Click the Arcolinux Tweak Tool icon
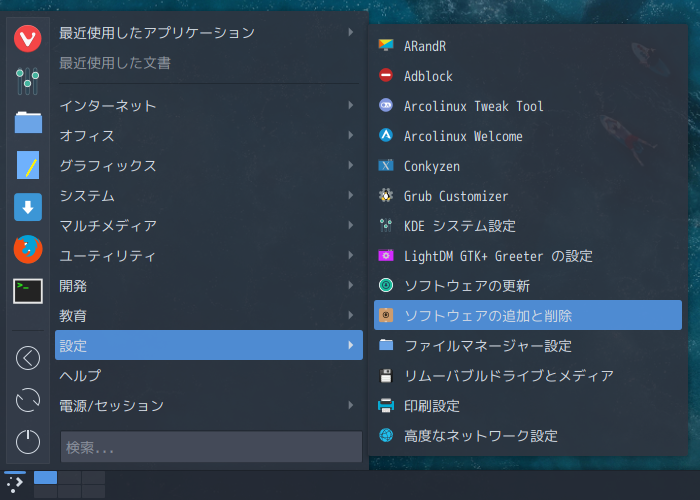This screenshot has width=700, height=500. [x=386, y=105]
